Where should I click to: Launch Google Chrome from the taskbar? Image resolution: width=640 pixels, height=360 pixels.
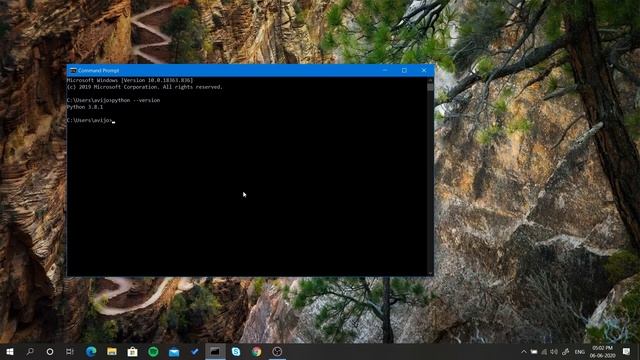[x=256, y=351]
